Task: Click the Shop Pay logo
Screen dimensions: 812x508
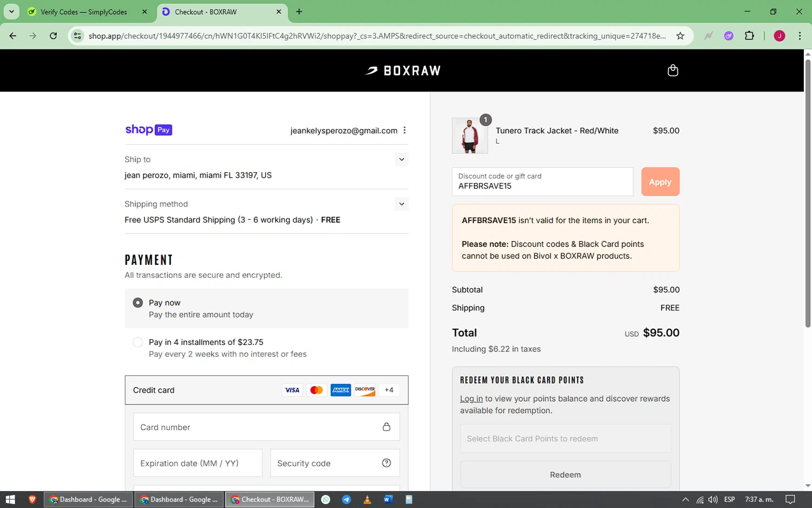Action: (x=148, y=130)
